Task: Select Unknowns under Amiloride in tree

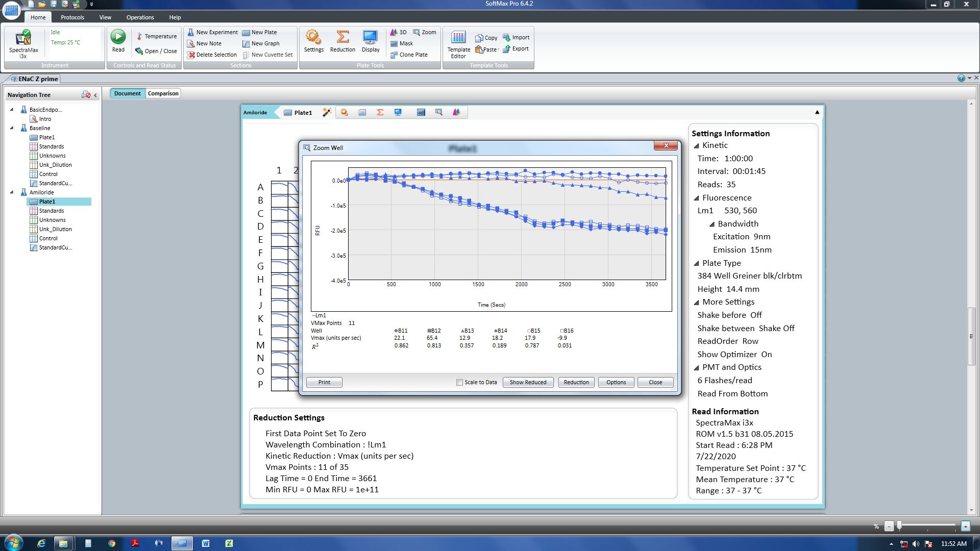Action: (52, 220)
